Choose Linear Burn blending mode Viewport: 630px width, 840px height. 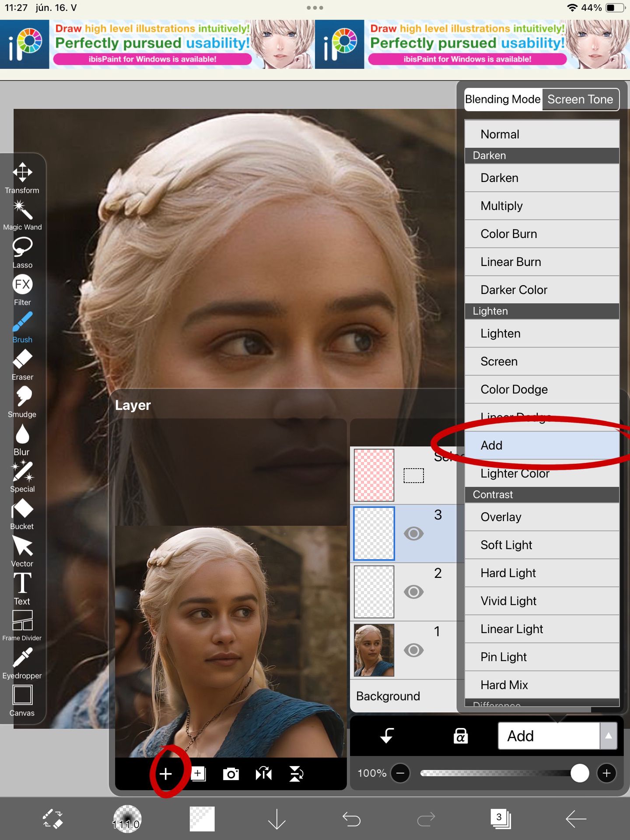(542, 262)
